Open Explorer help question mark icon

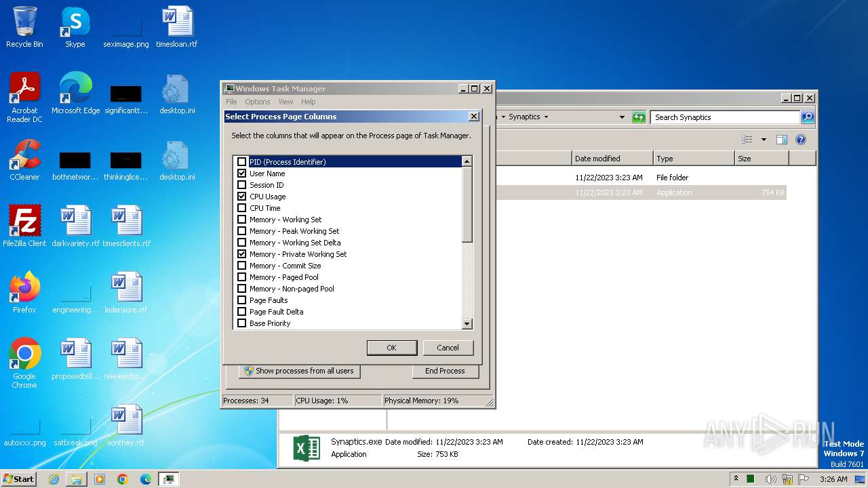click(801, 140)
